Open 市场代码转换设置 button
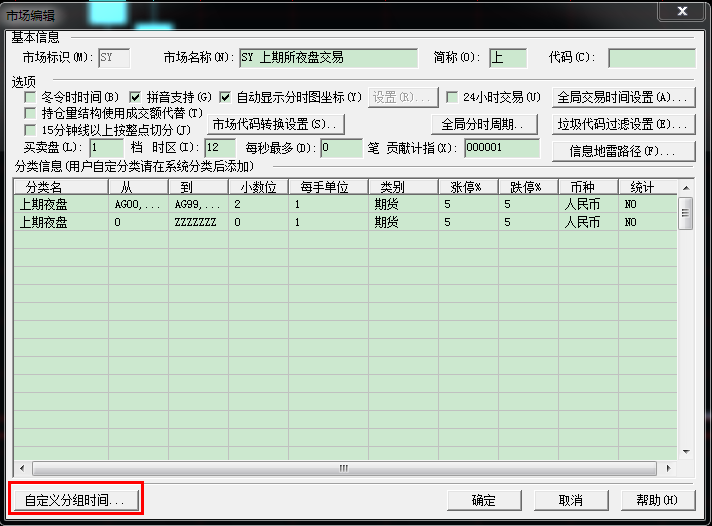Image resolution: width=712 pixels, height=526 pixels. pos(276,124)
